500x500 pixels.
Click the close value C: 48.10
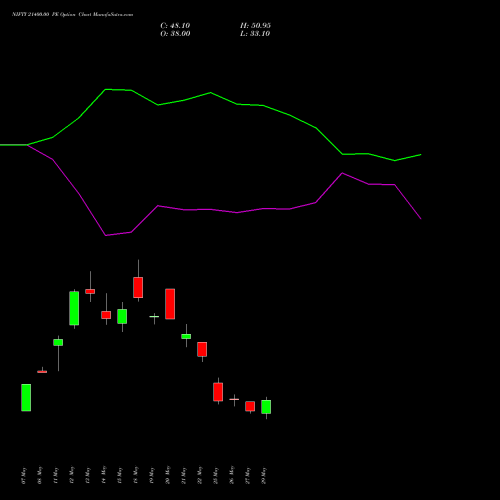point(175,26)
